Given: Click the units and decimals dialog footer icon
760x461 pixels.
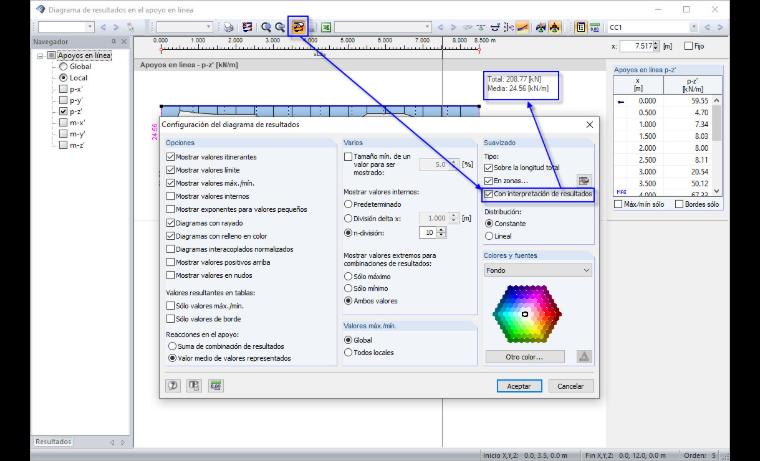Looking at the screenshot, I should click(x=194, y=386).
